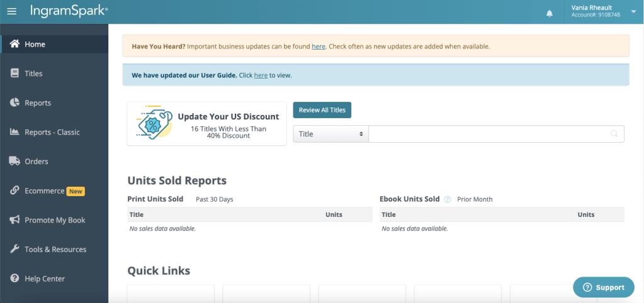The width and height of the screenshot is (644, 303).
Task: Open Reports - Classic in sidebar
Action: 52,132
